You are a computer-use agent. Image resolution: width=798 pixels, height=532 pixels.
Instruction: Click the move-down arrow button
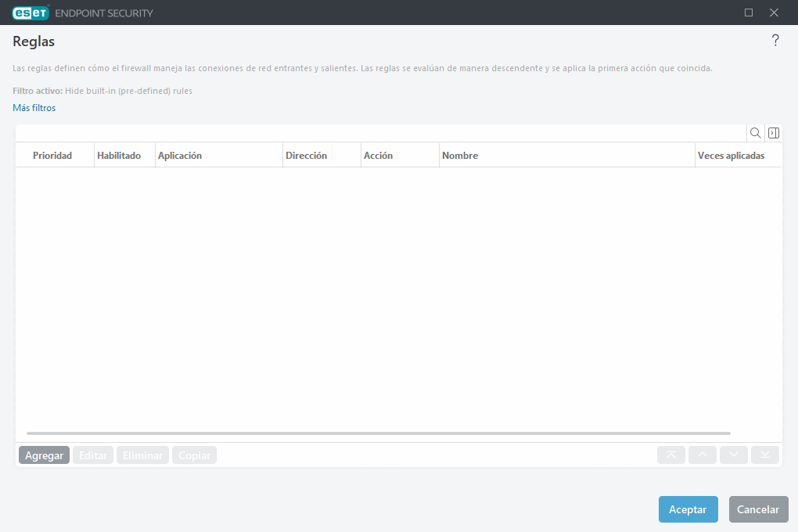tap(734, 455)
